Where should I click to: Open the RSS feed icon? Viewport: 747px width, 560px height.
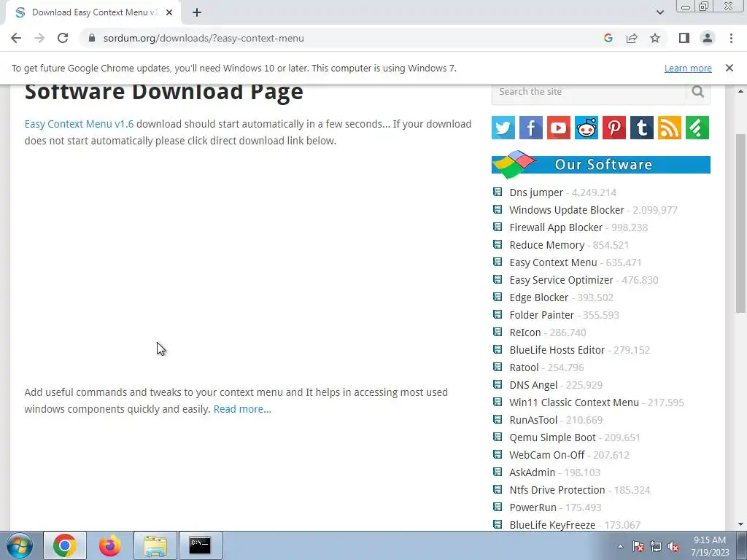(x=670, y=128)
